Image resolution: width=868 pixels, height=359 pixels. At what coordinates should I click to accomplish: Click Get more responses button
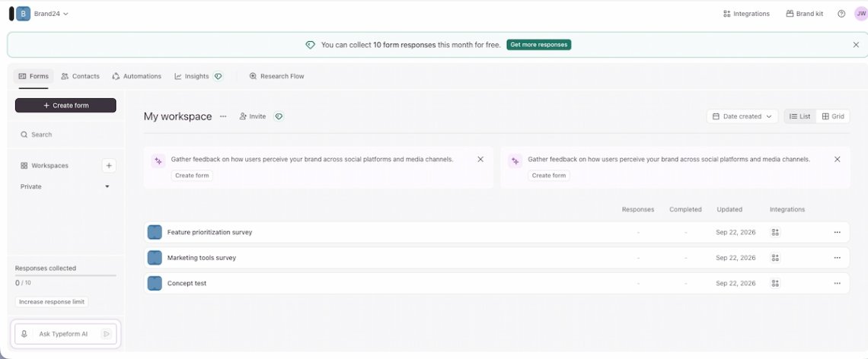[538, 45]
